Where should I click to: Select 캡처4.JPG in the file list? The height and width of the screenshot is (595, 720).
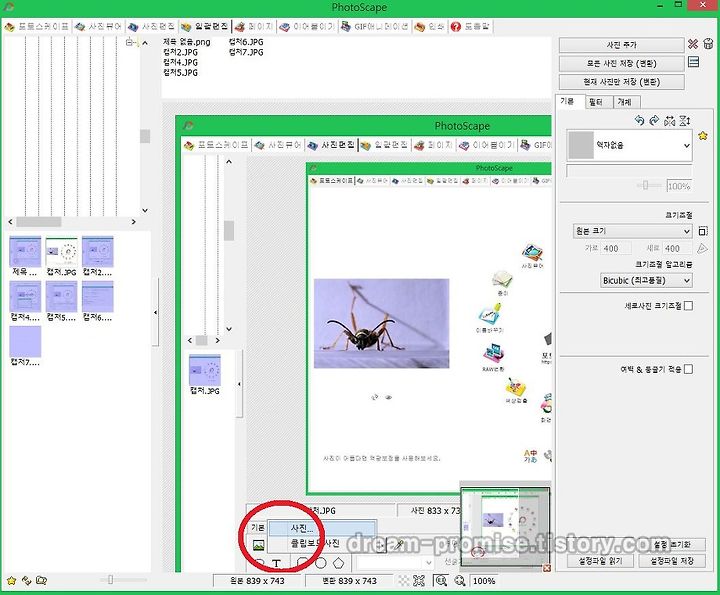(180, 62)
